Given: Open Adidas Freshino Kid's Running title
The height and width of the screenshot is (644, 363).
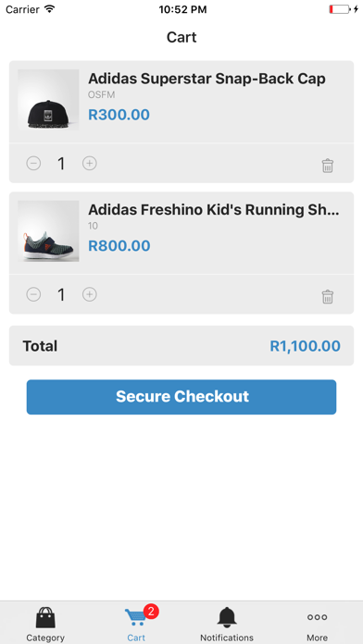Looking at the screenshot, I should 214,210.
